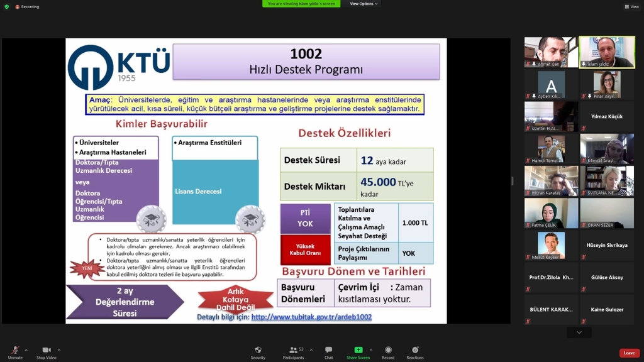Screen dimensions: 644x362
Task: Click the red 'Yüksek Kabul Oranı' box
Action: (x=305, y=250)
